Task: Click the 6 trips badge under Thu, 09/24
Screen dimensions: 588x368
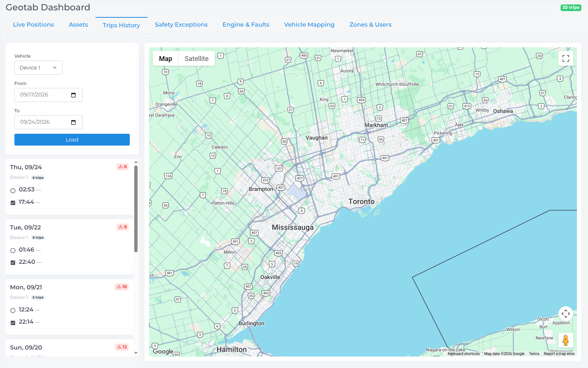Action: 38,178
